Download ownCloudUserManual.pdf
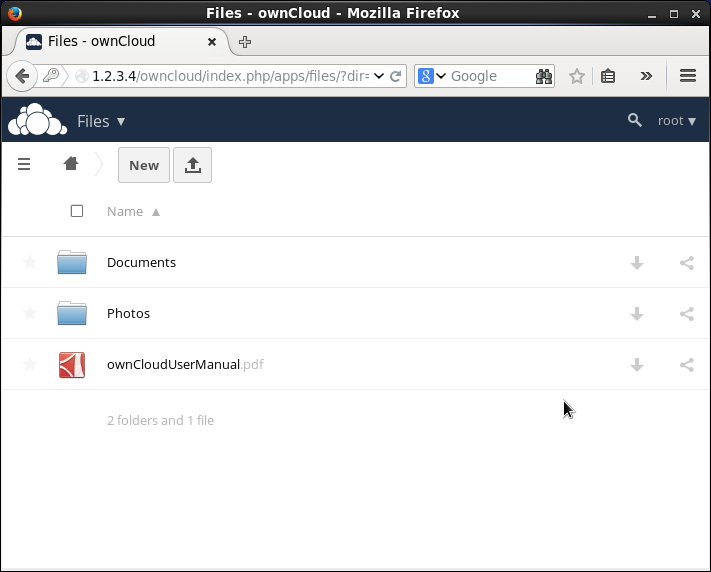The height and width of the screenshot is (572, 711). click(637, 365)
